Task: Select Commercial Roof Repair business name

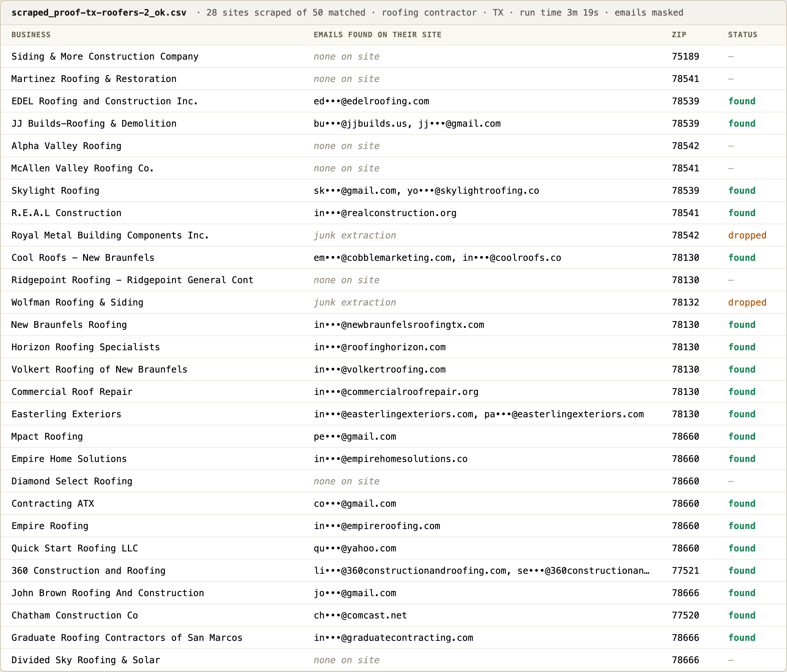Action: (72, 392)
